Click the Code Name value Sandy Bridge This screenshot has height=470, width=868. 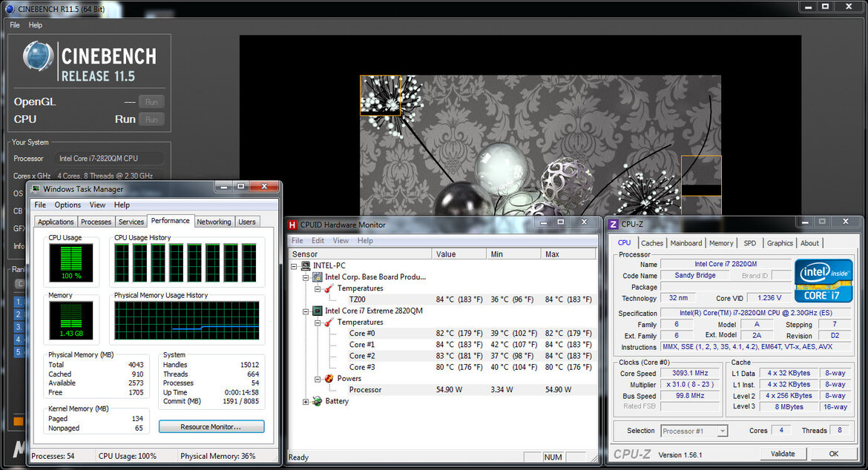(x=694, y=275)
